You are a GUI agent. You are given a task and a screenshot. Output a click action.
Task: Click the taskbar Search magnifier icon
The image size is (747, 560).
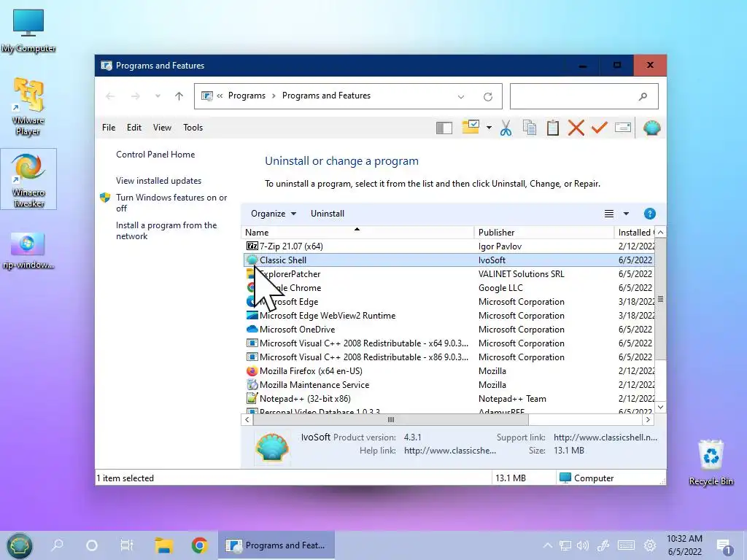(57, 545)
